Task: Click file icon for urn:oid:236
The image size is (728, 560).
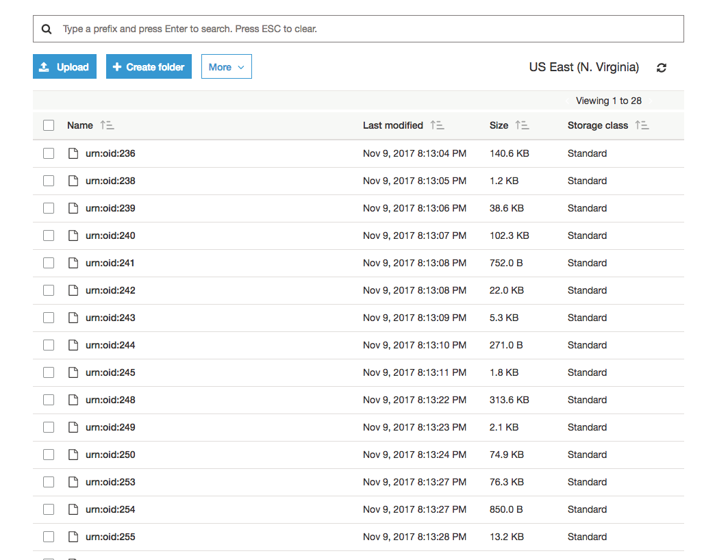Action: point(73,153)
